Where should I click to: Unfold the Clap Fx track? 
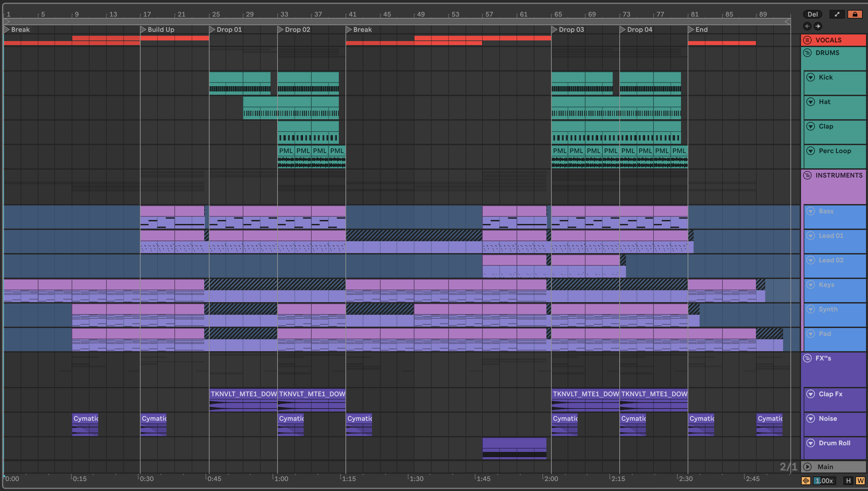pyautogui.click(x=811, y=394)
